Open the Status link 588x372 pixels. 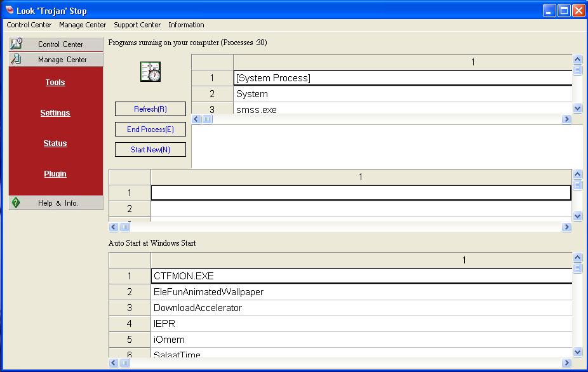(x=55, y=143)
